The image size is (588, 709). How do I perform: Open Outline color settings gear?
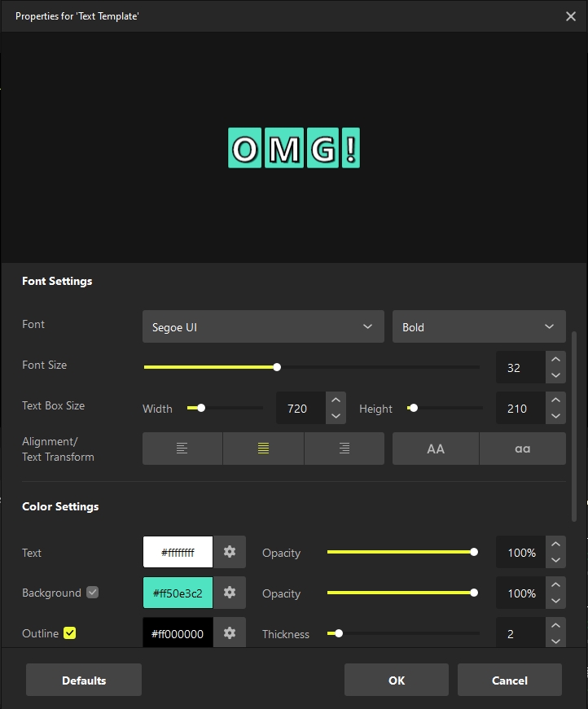(x=230, y=632)
